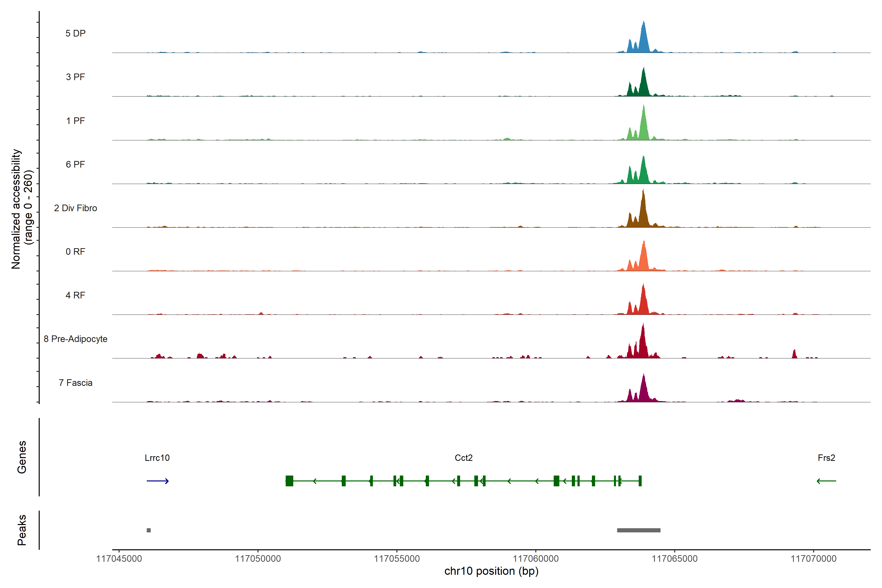
Task: Click the Peaks panel label
Action: 22,530
